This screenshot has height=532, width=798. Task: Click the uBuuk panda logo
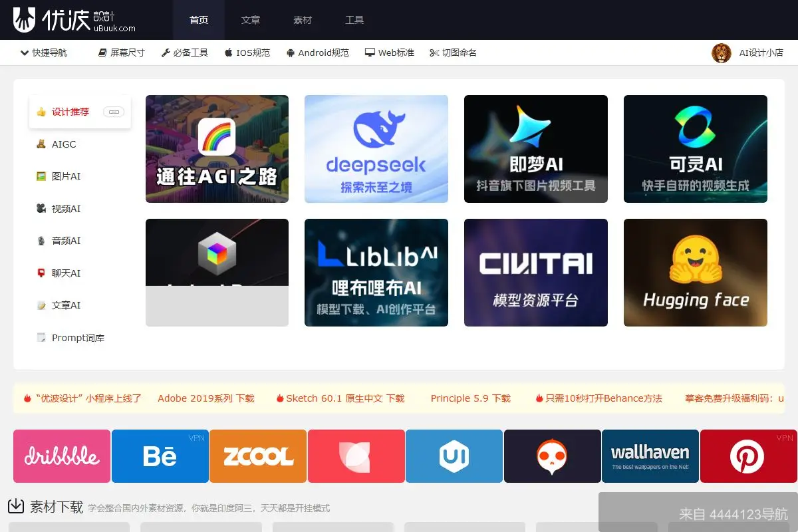pyautogui.click(x=25, y=20)
